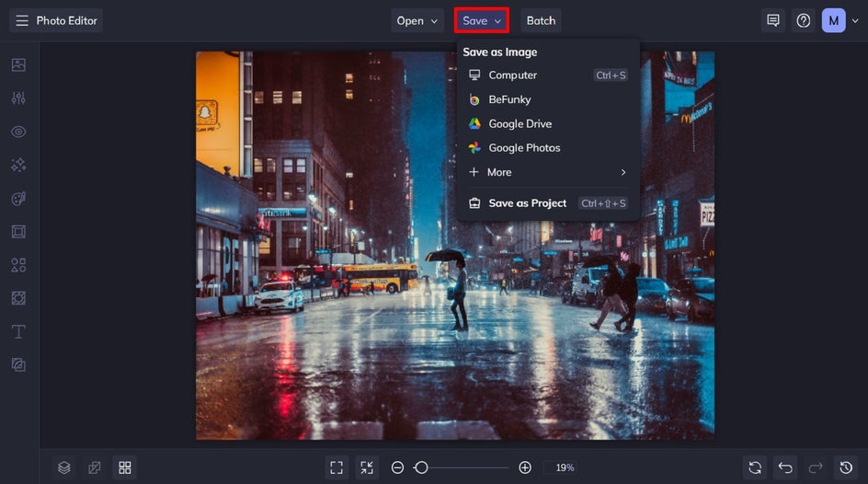Screen dimensions: 868x484
Task: Open the edit history clock icon
Action: [x=846, y=467]
